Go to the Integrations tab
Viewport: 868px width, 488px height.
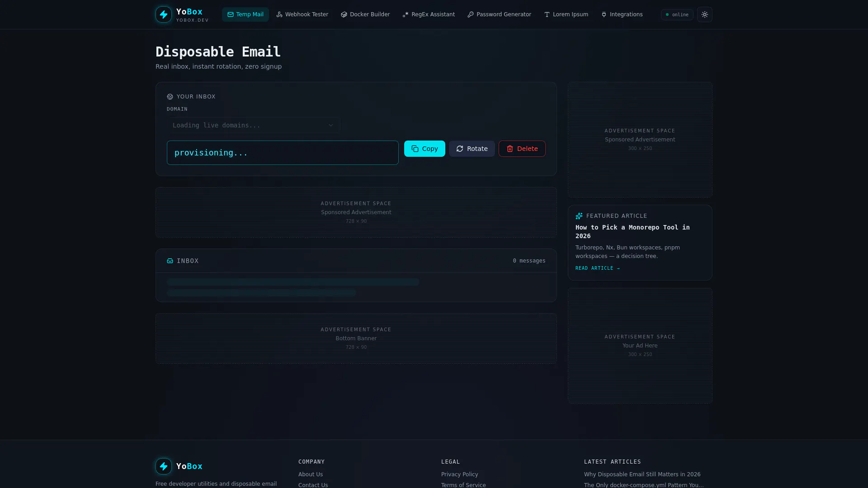(622, 14)
